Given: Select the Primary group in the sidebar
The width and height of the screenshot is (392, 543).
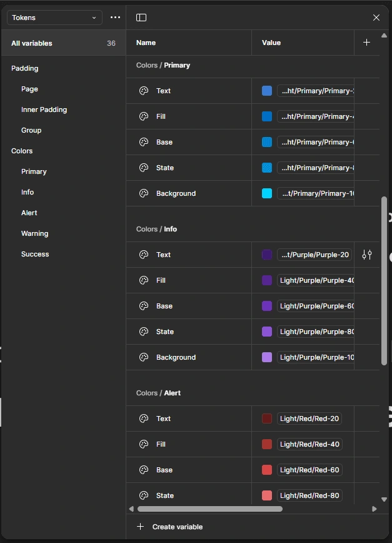Looking at the screenshot, I should (34, 171).
